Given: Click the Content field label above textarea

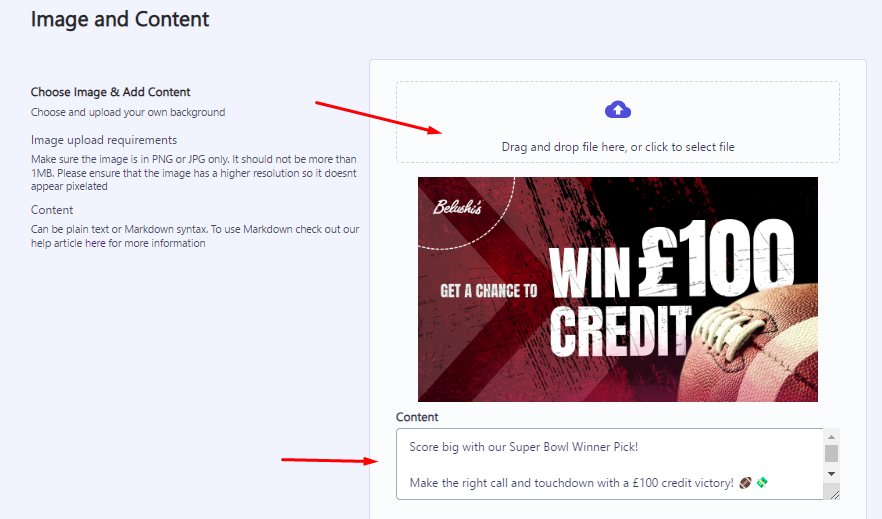Looking at the screenshot, I should point(417,417).
